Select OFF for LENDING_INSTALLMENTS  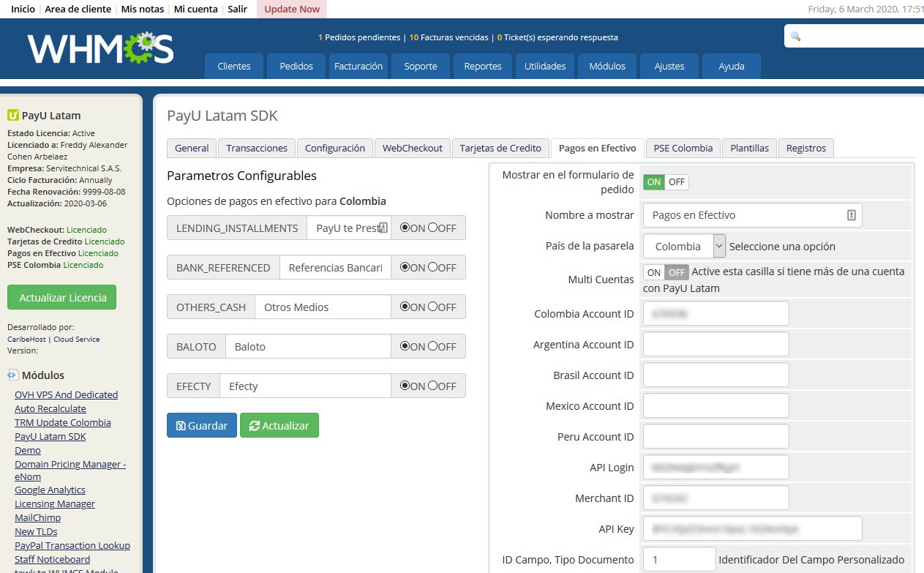pos(432,228)
